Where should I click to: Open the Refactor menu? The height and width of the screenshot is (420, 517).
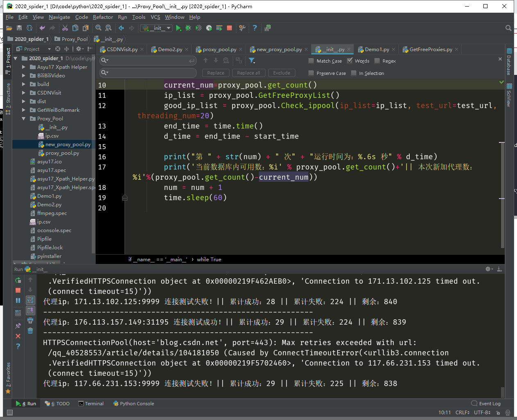coord(103,17)
